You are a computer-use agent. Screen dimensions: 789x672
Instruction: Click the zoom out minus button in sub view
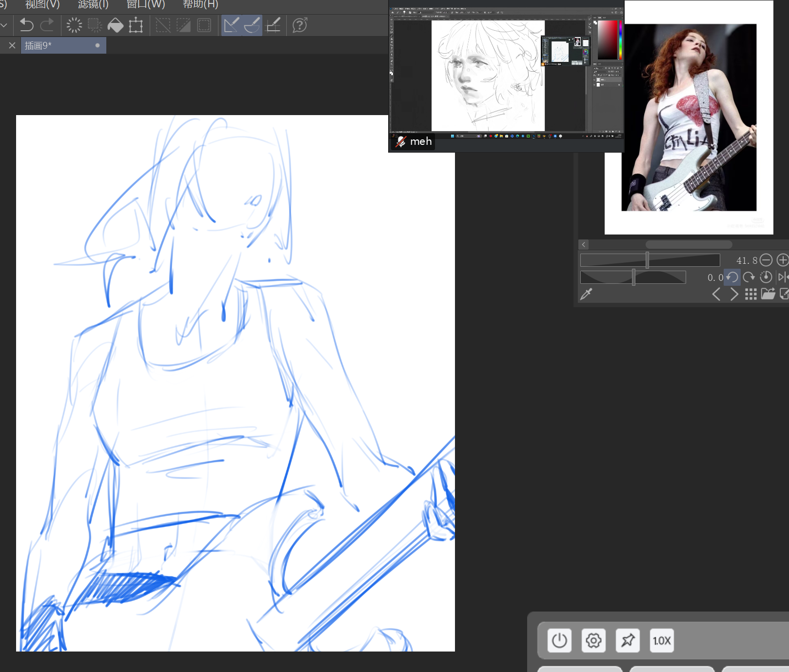coord(766,260)
